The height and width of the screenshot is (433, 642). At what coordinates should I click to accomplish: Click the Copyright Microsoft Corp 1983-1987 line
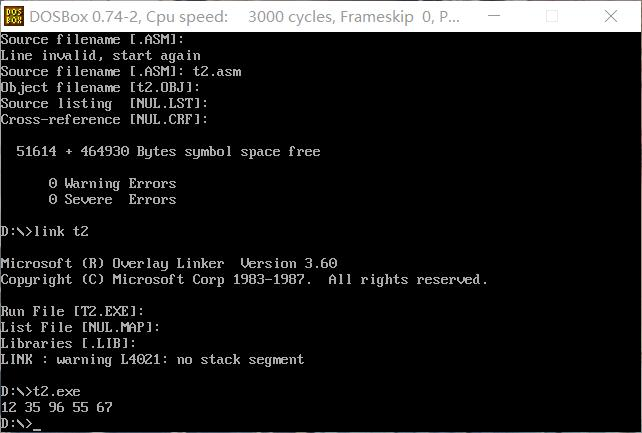tap(244, 280)
